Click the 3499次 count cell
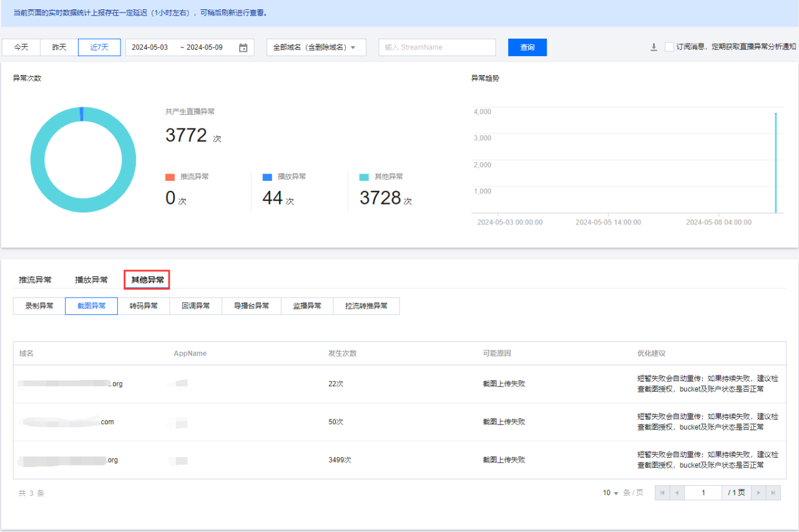Viewport: 799px width, 532px height. click(340, 460)
